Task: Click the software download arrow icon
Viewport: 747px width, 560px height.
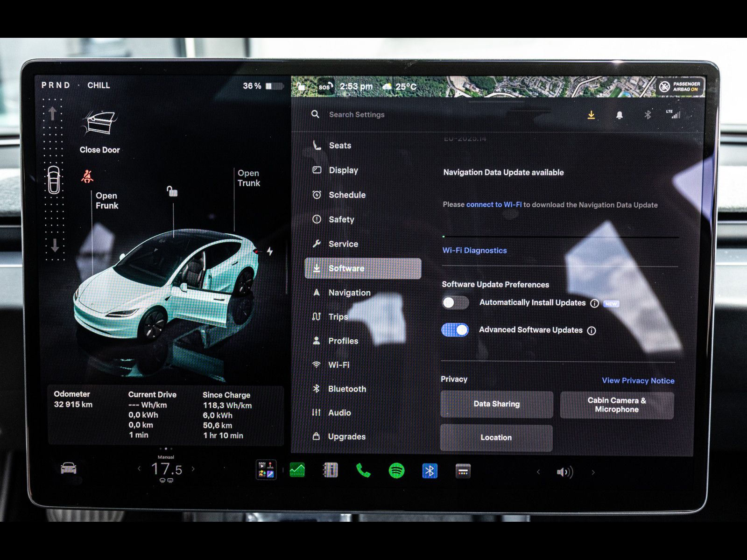Action: tap(591, 115)
